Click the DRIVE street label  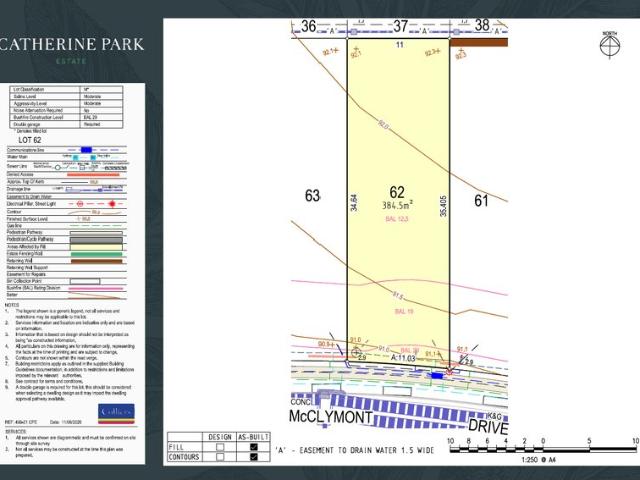[x=488, y=427]
